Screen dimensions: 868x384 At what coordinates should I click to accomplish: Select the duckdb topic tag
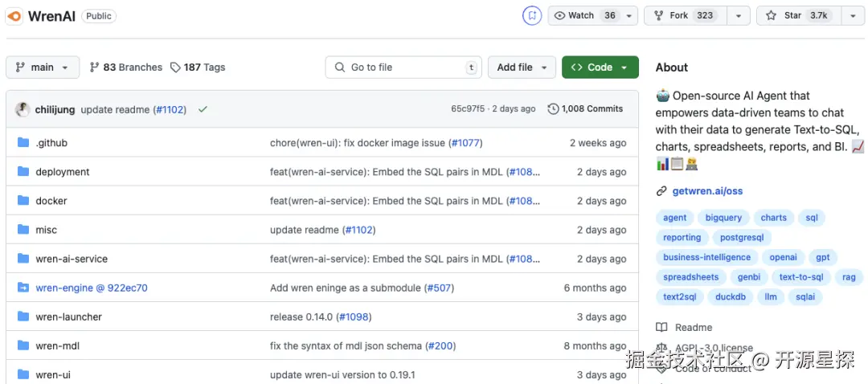pos(730,297)
